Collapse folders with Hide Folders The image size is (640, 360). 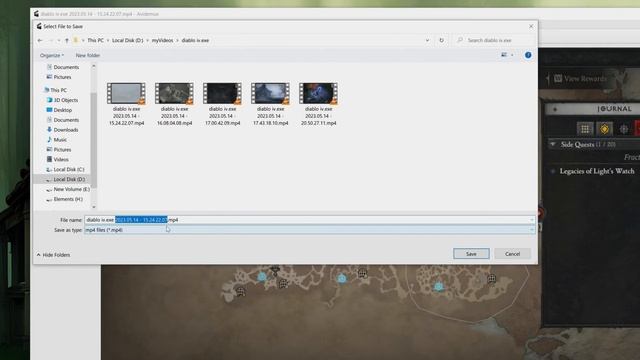pos(53,255)
